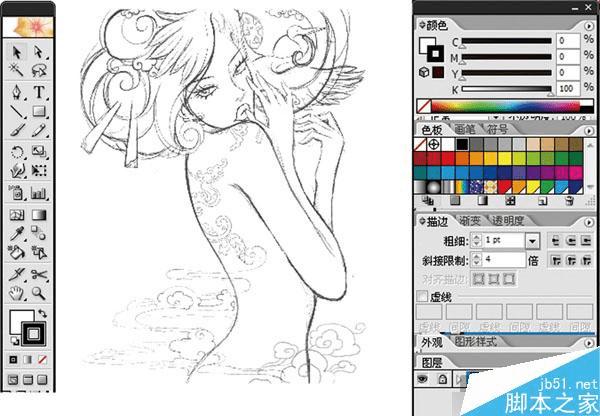Switch to the 透明度 (Transparency) tab

pyautogui.click(x=508, y=221)
